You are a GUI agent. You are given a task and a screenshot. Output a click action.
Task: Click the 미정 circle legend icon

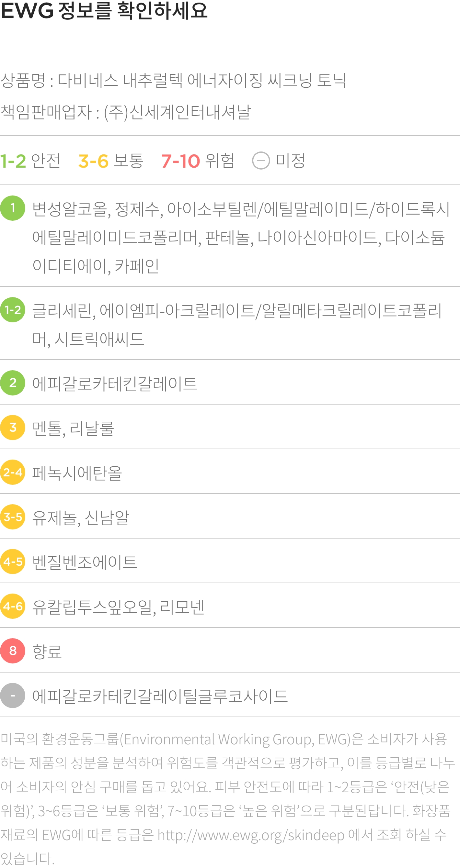click(261, 161)
